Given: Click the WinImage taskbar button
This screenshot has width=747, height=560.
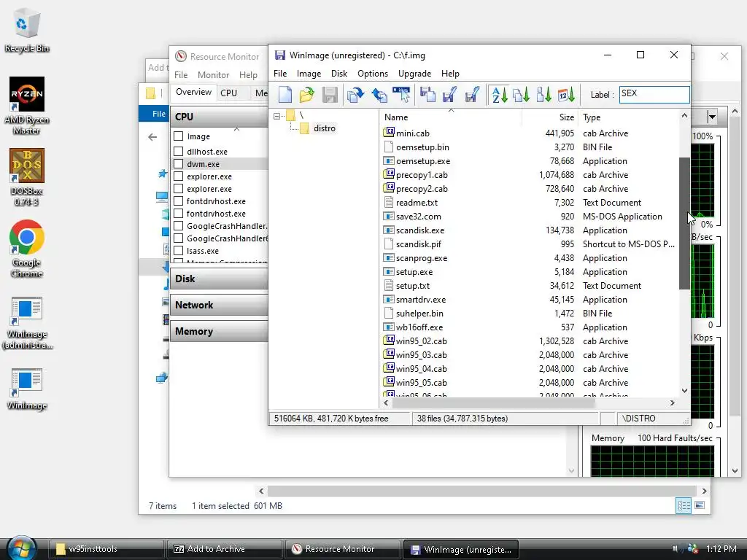Looking at the screenshot, I should [x=461, y=549].
